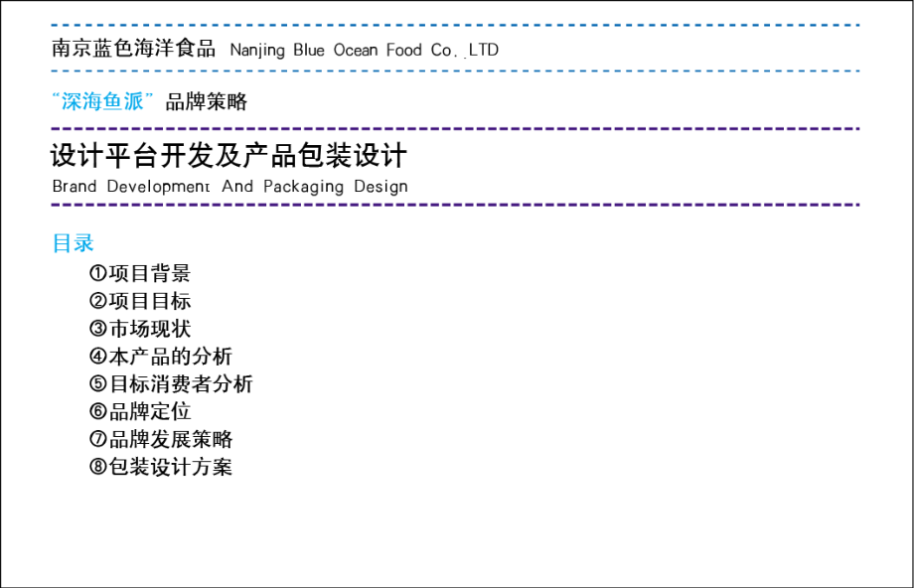This screenshot has width=914, height=588.
Task: Click list item ③市场现状
Action: pos(141,329)
